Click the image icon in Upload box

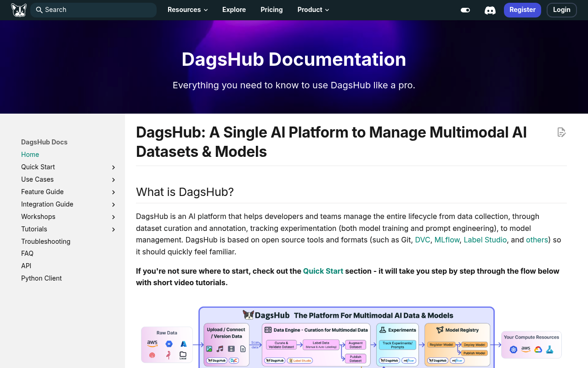(x=209, y=349)
